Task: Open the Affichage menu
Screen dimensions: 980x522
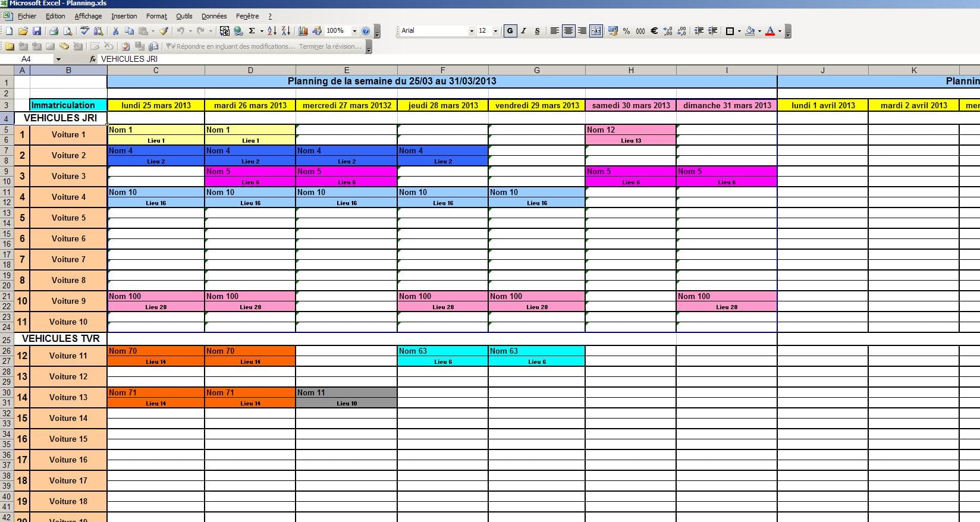Action: pyautogui.click(x=88, y=16)
